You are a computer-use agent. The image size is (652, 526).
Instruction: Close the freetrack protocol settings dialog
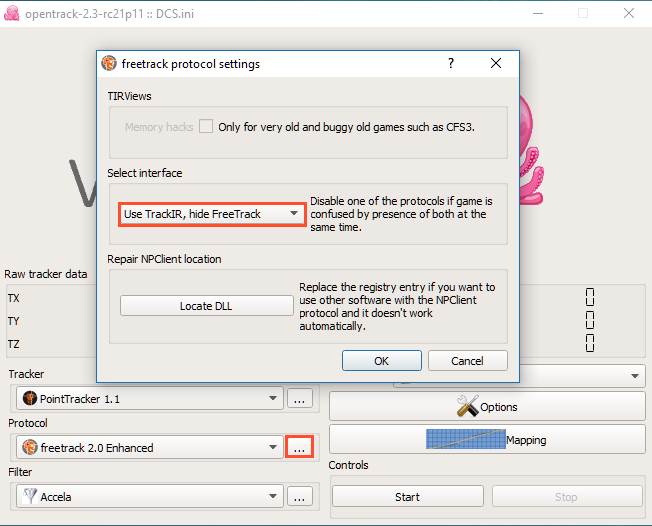pyautogui.click(x=496, y=63)
